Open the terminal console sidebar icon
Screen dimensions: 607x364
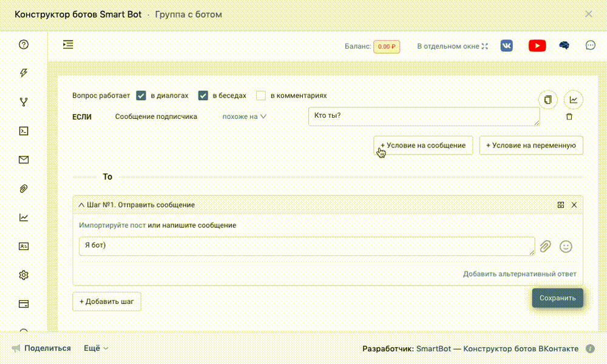point(24,131)
